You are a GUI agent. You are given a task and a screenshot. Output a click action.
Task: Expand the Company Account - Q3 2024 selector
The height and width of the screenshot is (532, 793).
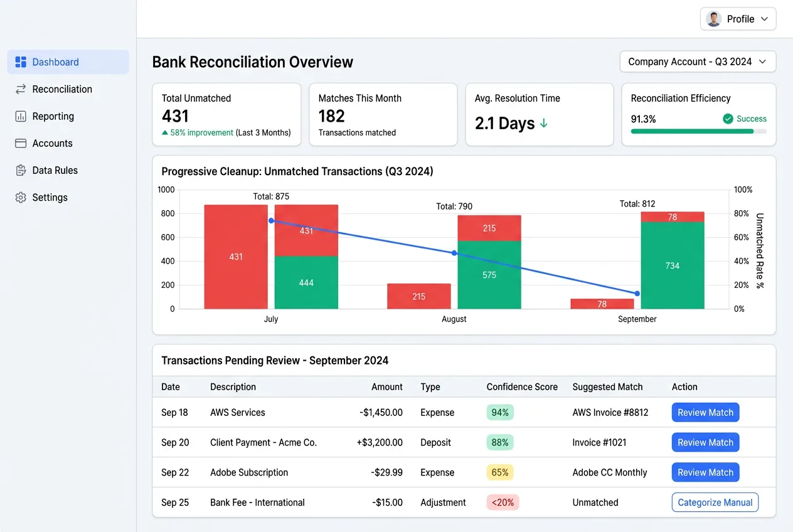pyautogui.click(x=697, y=61)
